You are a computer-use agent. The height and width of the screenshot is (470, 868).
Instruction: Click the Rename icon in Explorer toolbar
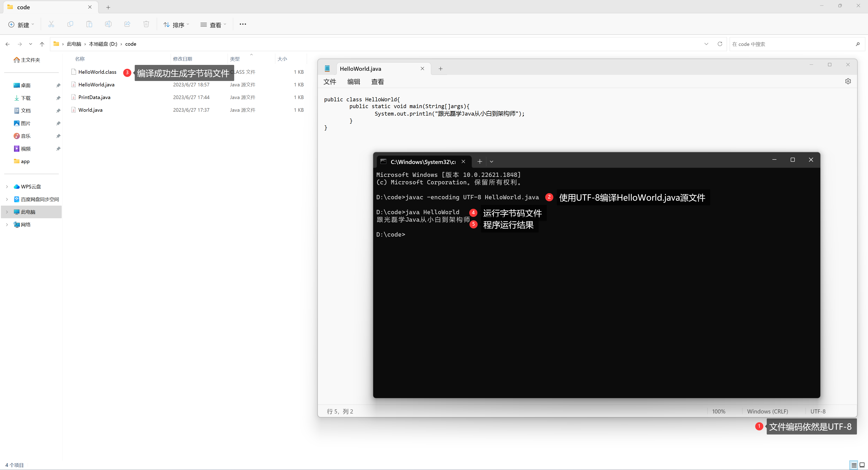pos(108,24)
